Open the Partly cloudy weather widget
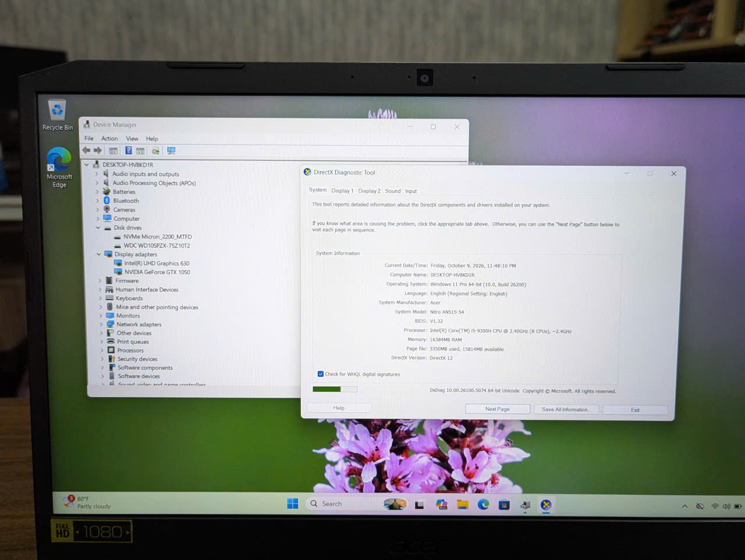Image resolution: width=745 pixels, height=560 pixels. point(87,502)
